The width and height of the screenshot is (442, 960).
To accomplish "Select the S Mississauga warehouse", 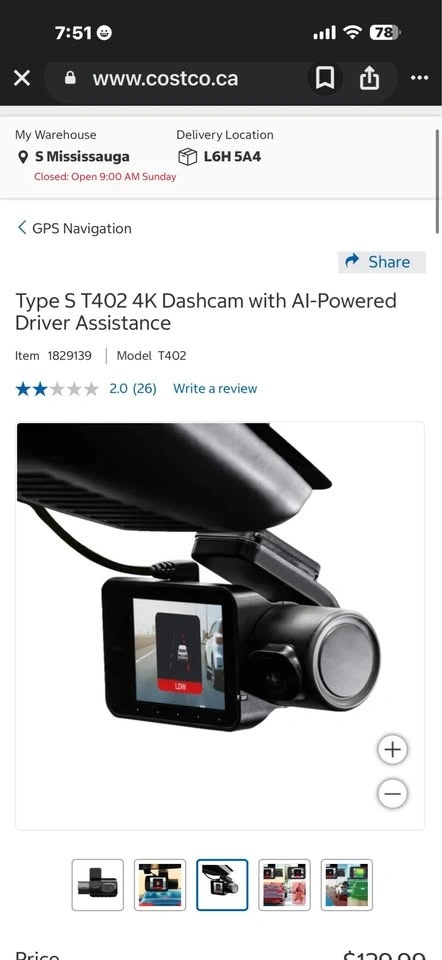I will pos(82,157).
